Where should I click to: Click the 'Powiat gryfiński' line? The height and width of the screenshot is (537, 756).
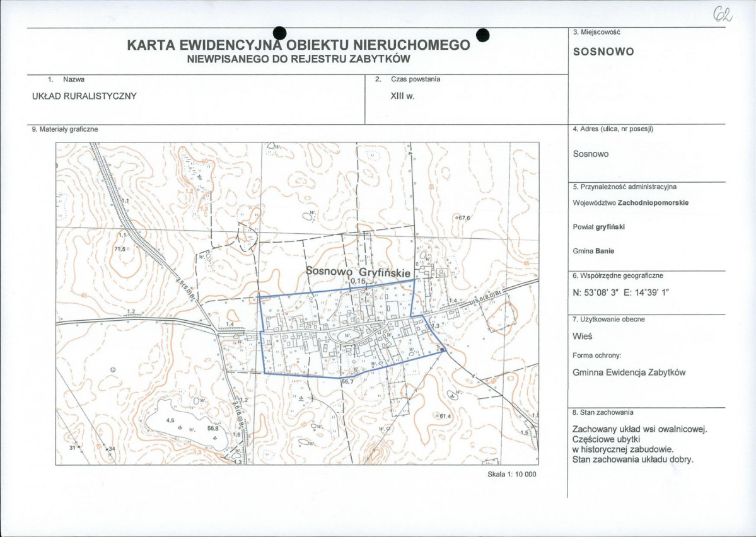tap(599, 227)
